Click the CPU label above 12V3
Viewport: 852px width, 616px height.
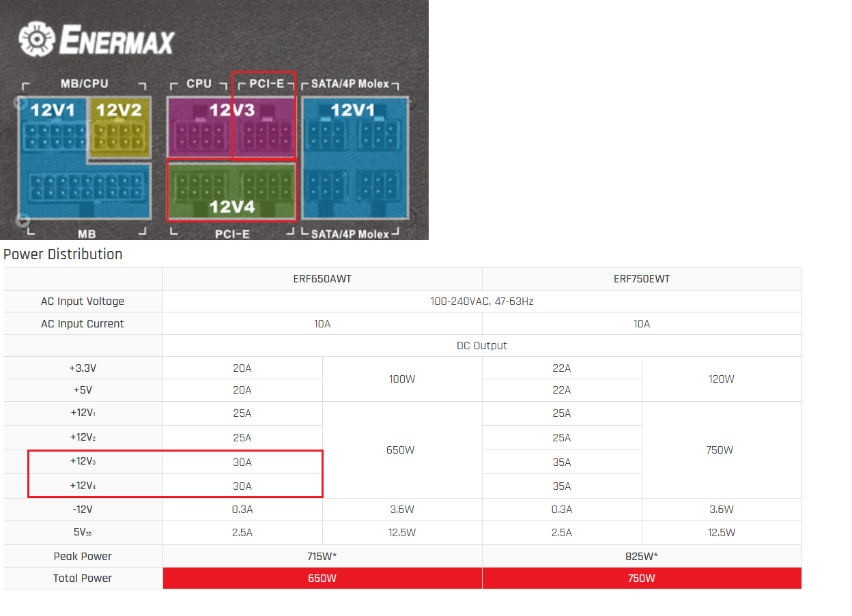[199, 84]
